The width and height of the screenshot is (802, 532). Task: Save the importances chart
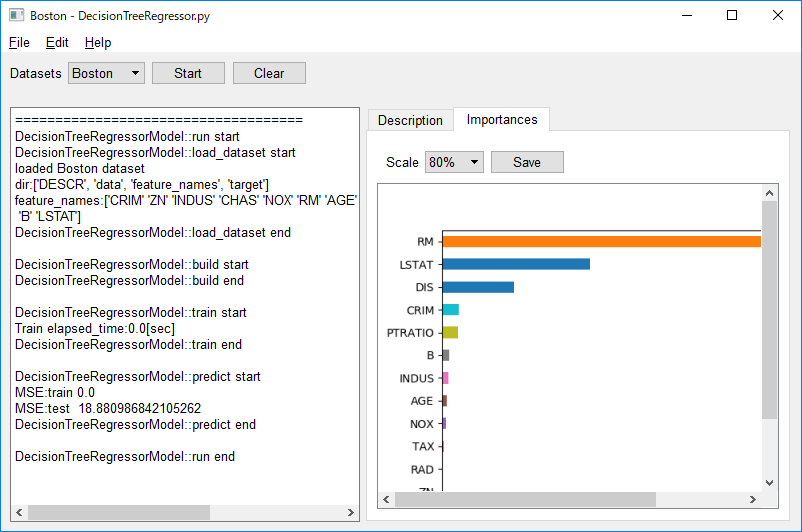pos(527,162)
